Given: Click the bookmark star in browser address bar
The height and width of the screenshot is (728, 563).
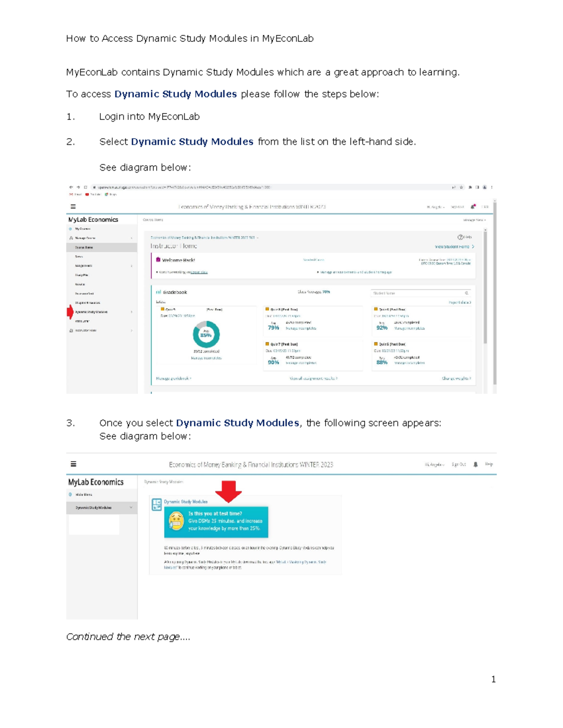Looking at the screenshot, I should point(461,187).
